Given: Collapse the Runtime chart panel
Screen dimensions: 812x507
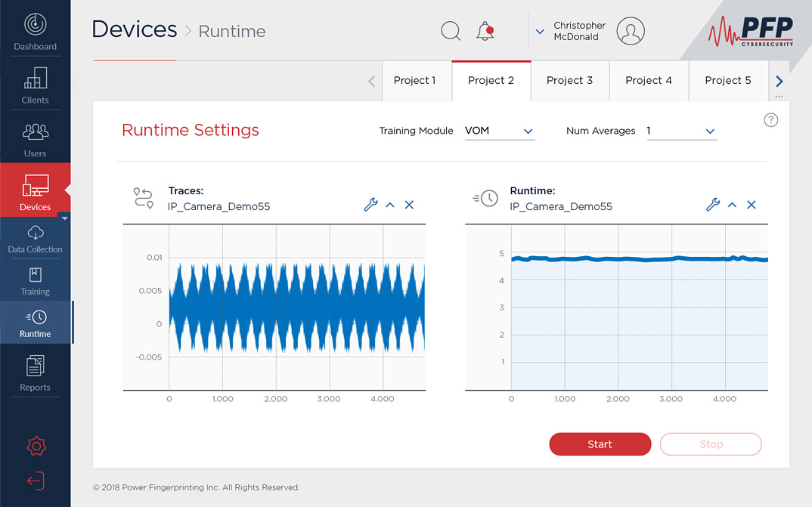Looking at the screenshot, I should (x=733, y=205).
